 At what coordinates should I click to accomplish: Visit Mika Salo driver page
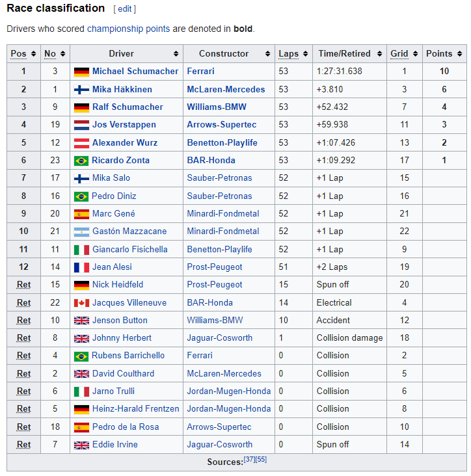[111, 178]
